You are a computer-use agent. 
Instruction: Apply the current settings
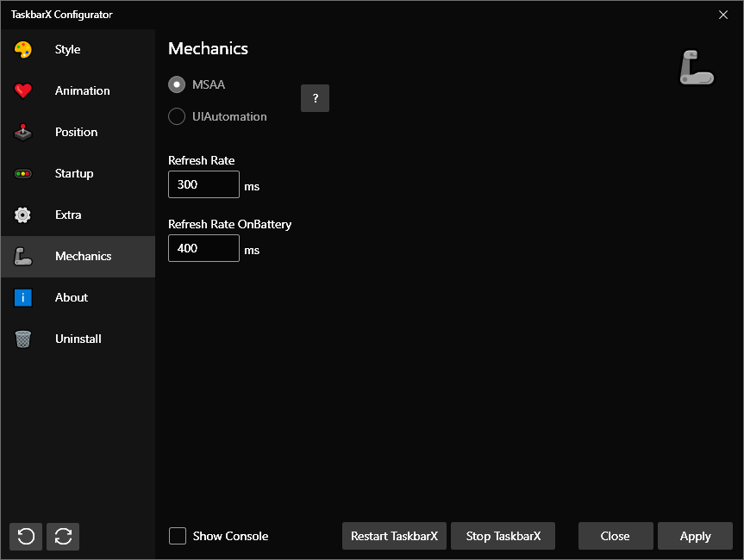click(x=695, y=536)
